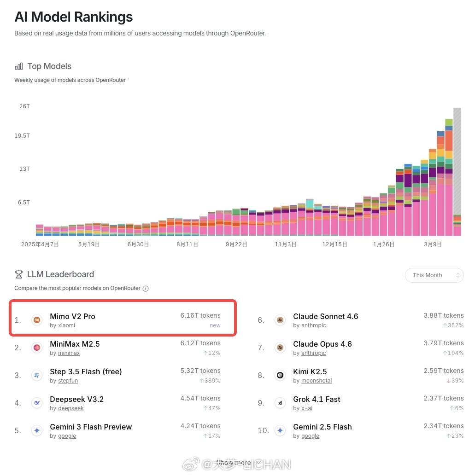
Task: Open the moonshotai link under Kimi K2.5
Action: pyautogui.click(x=317, y=381)
